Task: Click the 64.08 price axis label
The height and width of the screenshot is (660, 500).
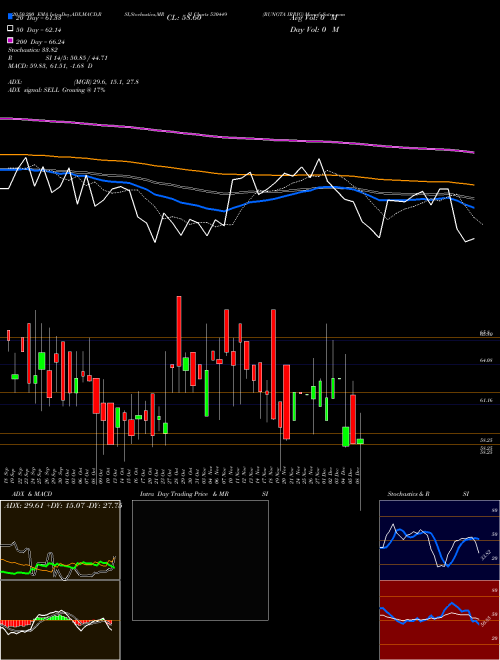Action: tap(486, 360)
